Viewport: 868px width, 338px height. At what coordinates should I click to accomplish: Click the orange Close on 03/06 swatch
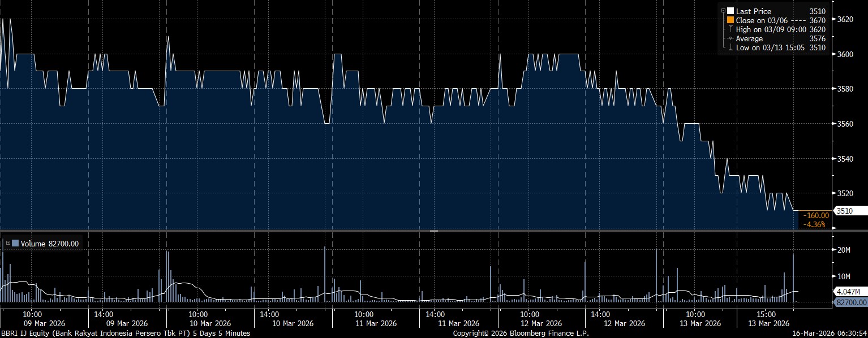pyautogui.click(x=731, y=20)
